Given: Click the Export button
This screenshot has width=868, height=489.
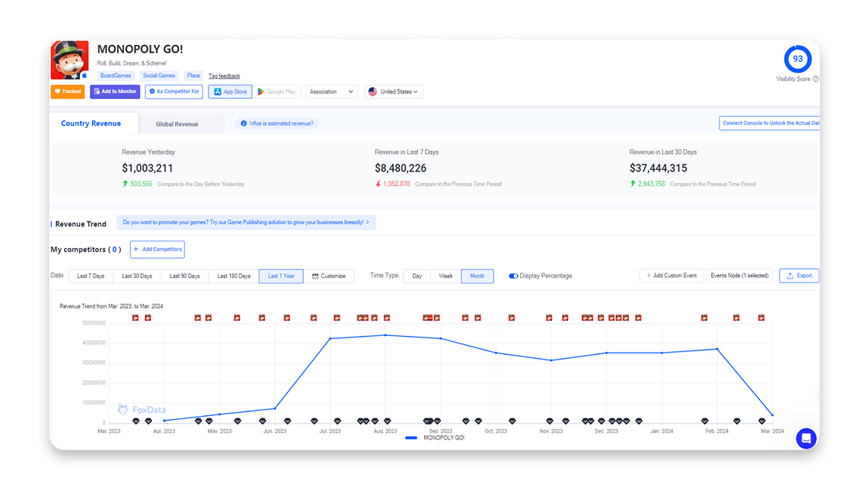Looking at the screenshot, I should pos(799,276).
